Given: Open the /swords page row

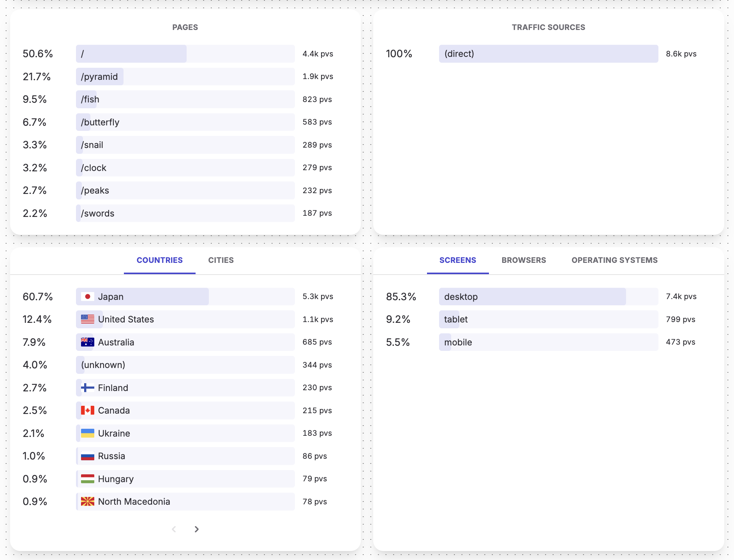Looking at the screenshot, I should point(185,213).
